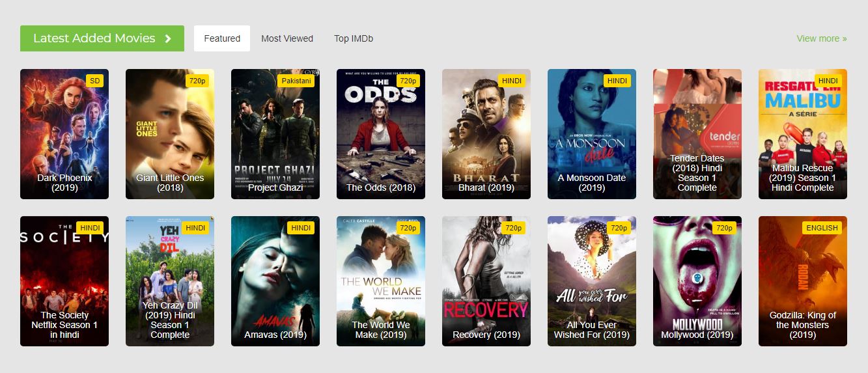Select the Featured tab
The height and width of the screenshot is (373, 868).
coord(222,38)
